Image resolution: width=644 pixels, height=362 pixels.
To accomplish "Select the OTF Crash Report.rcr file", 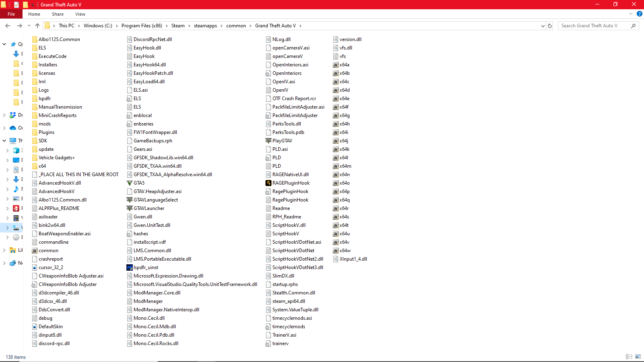I will click(291, 99).
